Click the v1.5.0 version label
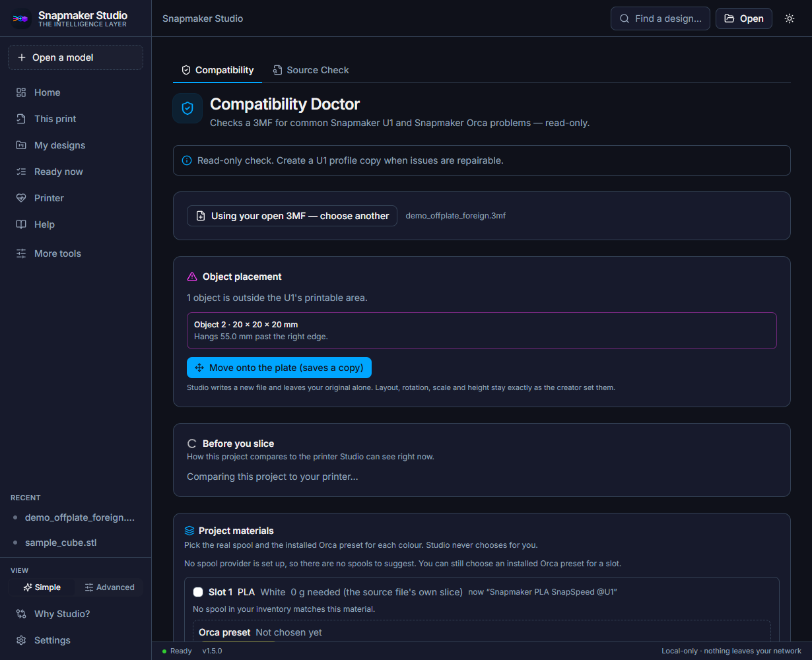Viewport: 812px width, 660px height. (x=212, y=651)
